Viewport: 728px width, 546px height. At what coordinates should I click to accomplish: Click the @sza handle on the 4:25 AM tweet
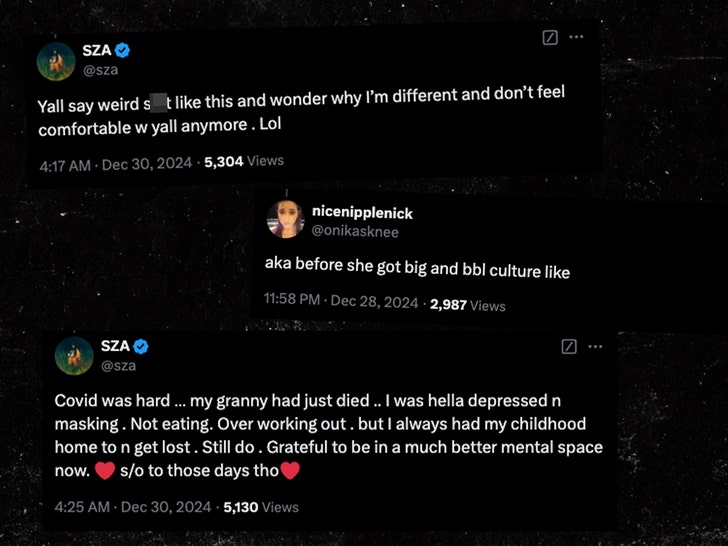tap(117, 365)
